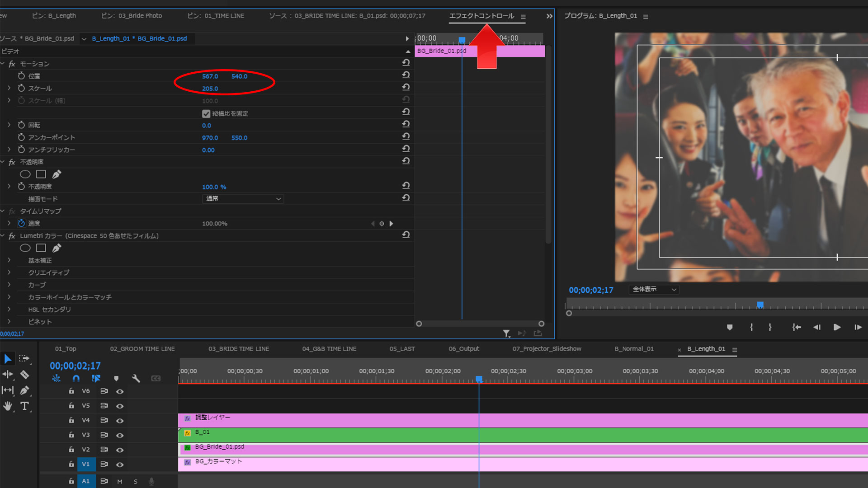Step back one frame in program monitor

click(x=816, y=327)
